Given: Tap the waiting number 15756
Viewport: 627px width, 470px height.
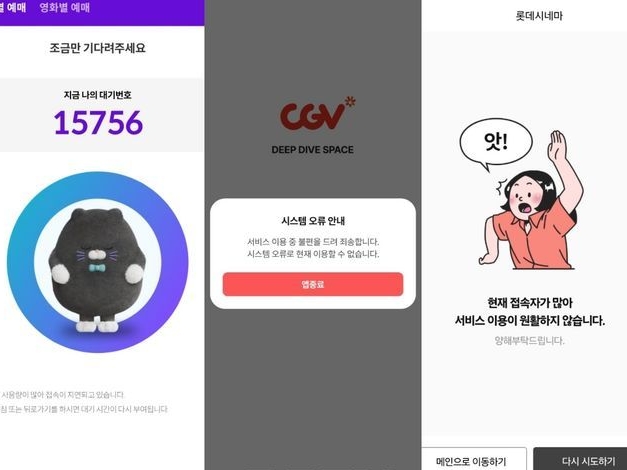Looking at the screenshot, I should 98,122.
